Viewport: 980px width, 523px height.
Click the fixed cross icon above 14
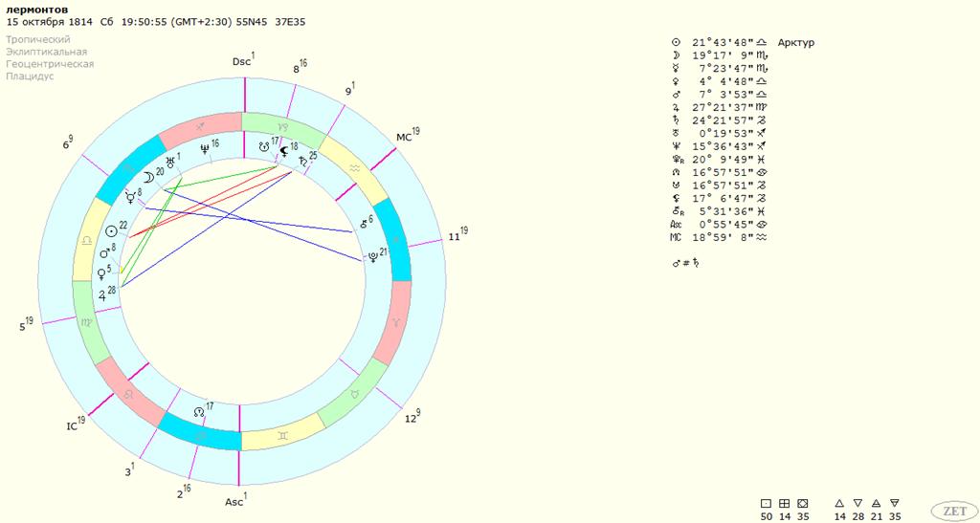coord(784,503)
